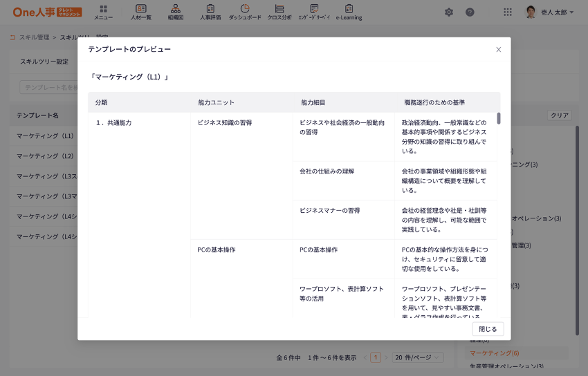Open 壱人 太郎 user dropdown
Viewport: 588px width, 376px height.
558,12
